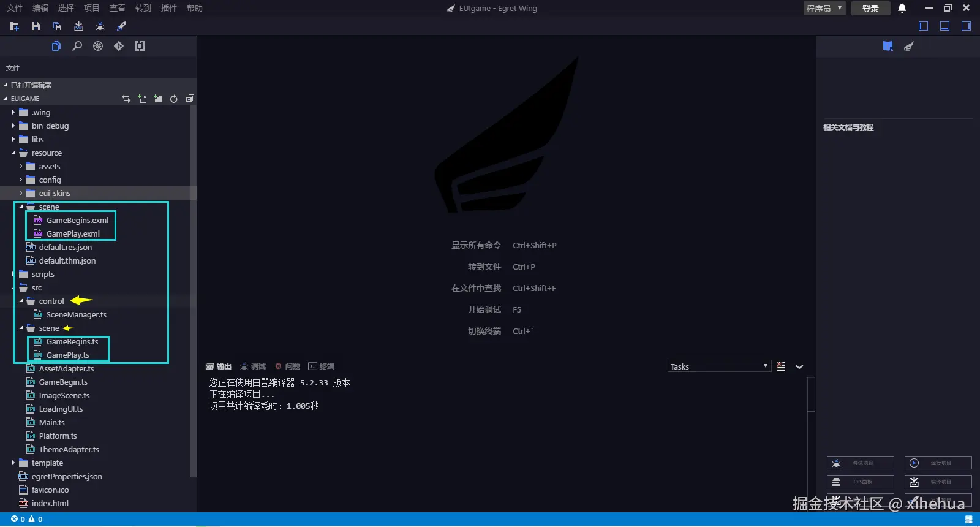The height and width of the screenshot is (527, 980).
Task: Click the RES面板 button
Action: click(x=861, y=482)
